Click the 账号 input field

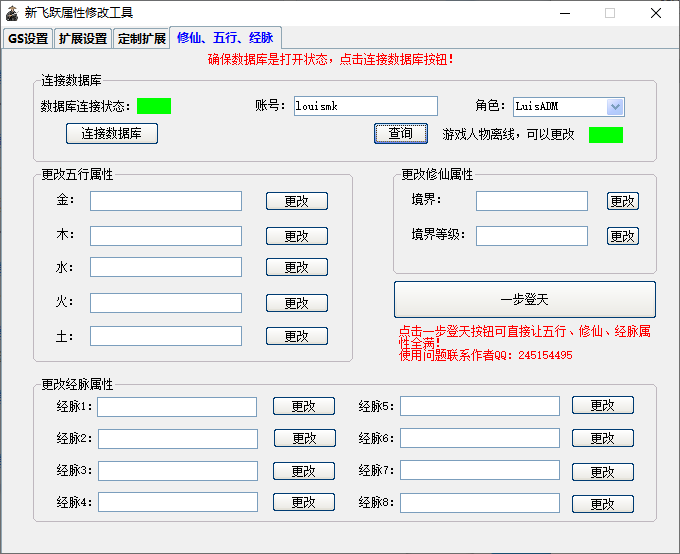(365, 106)
